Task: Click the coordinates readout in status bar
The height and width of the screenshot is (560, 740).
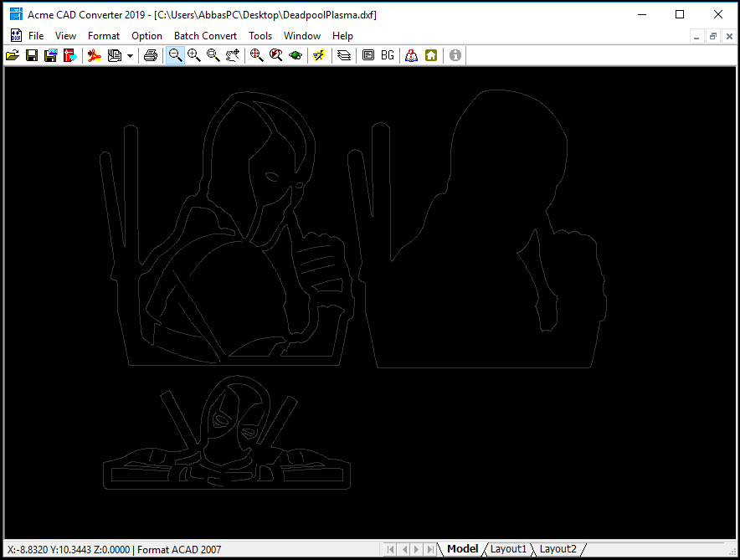Action: [x=69, y=550]
